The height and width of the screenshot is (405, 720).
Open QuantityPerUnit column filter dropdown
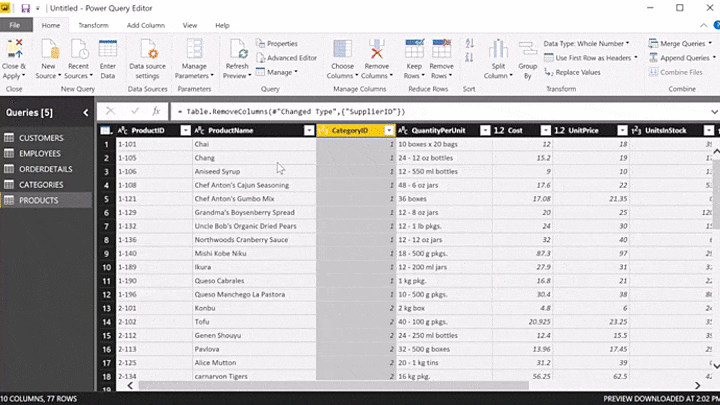(x=485, y=130)
